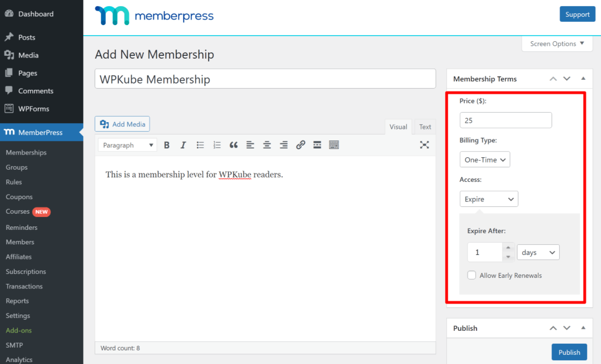
Task: Click the MemberPress sidebar icon
Action: click(x=9, y=132)
